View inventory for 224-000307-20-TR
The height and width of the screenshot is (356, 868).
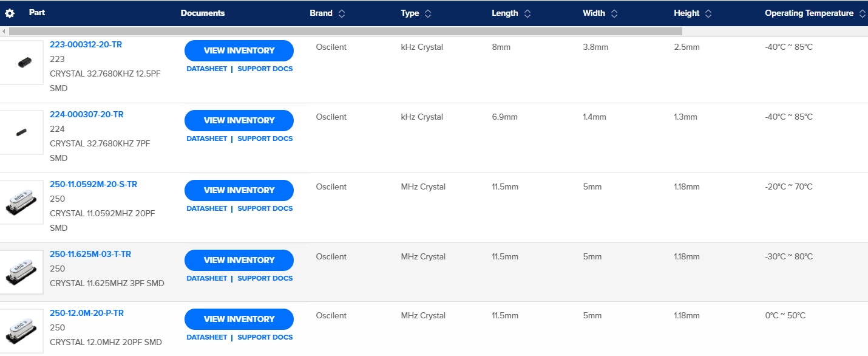click(x=239, y=120)
